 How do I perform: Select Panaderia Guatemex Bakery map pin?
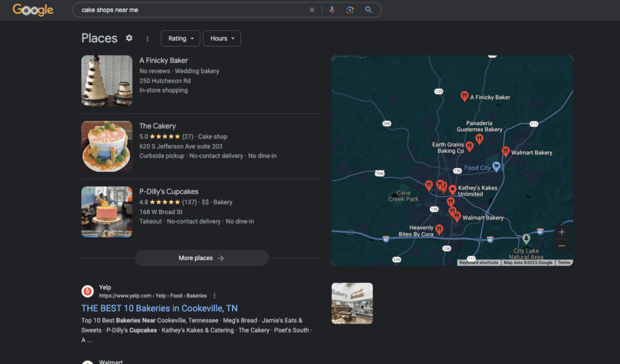point(480,139)
